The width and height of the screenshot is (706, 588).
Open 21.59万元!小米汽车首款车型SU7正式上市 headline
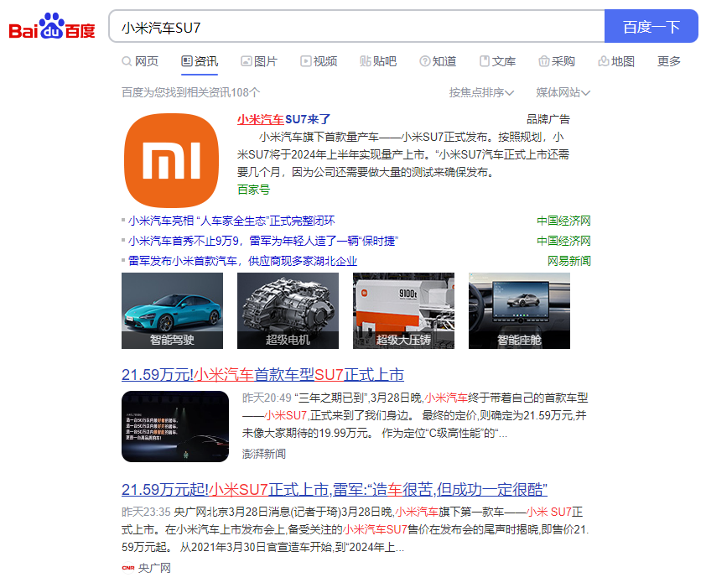tap(262, 375)
